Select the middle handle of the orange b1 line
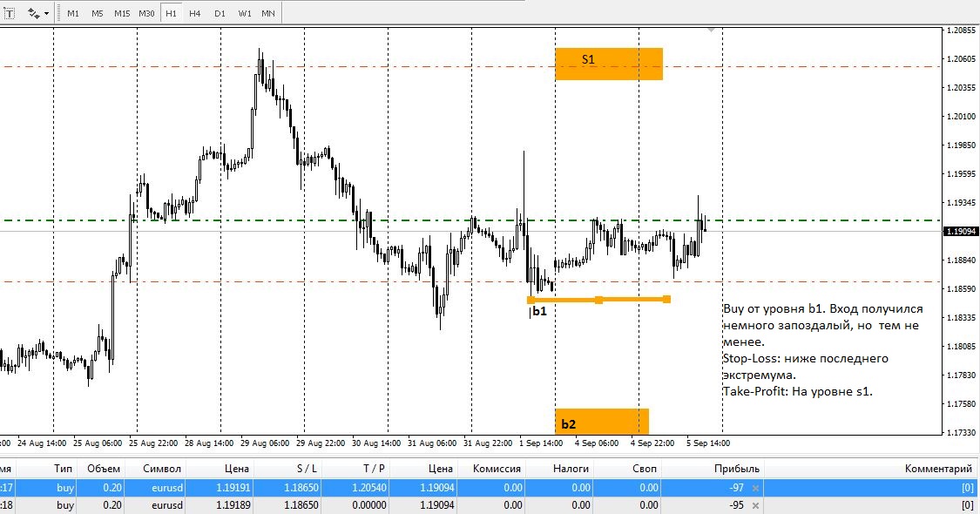The width and height of the screenshot is (980, 514). 598,301
